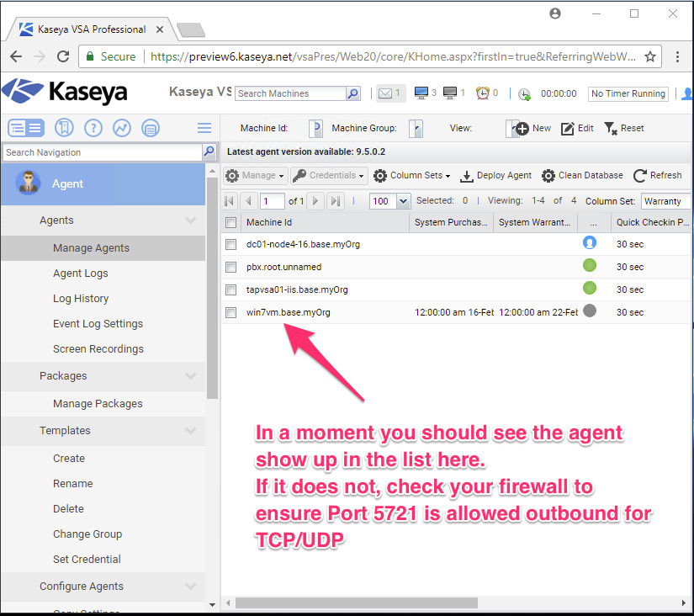Click Edit to modify the view

[x=577, y=129]
